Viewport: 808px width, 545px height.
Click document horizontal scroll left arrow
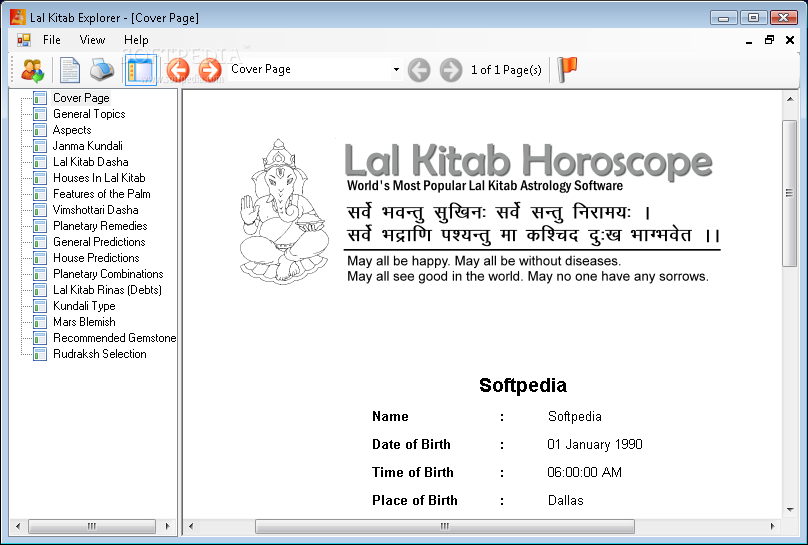click(191, 526)
